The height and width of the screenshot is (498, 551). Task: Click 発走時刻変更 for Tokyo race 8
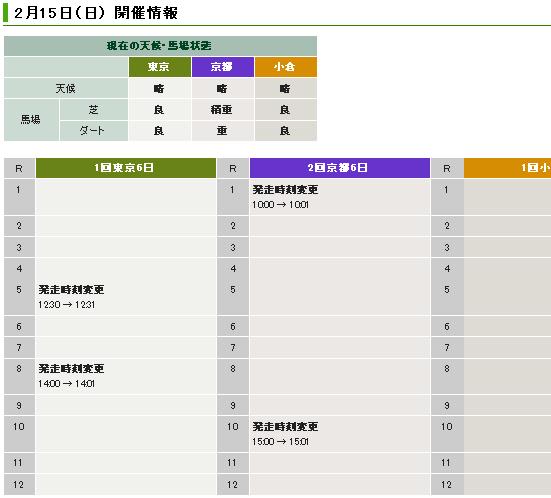coord(71,369)
